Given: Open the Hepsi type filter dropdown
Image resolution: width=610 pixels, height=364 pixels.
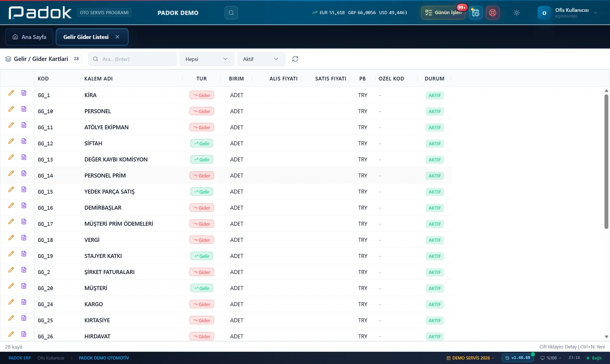Looking at the screenshot, I should [x=207, y=59].
